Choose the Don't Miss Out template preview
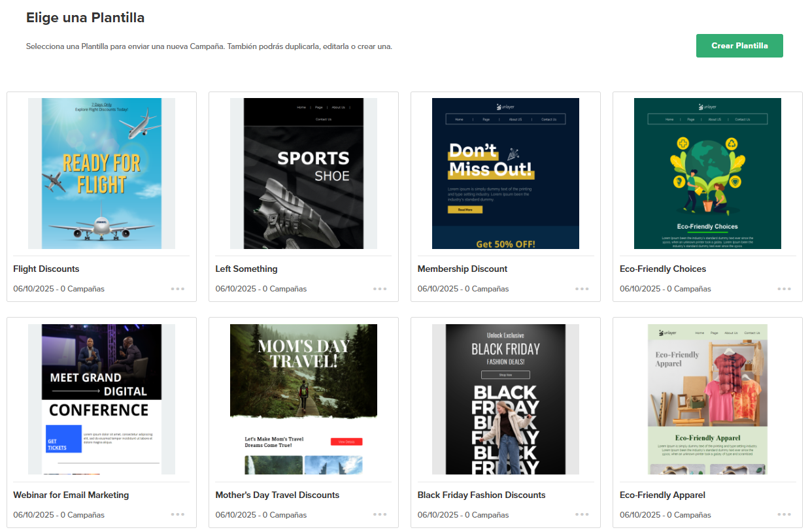The height and width of the screenshot is (532, 810). pyautogui.click(x=505, y=173)
